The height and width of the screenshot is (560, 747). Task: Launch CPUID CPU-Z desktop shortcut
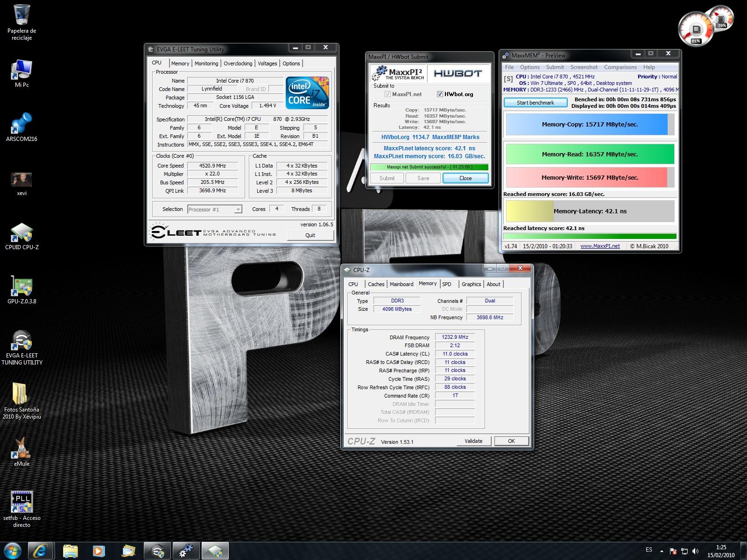(21, 237)
